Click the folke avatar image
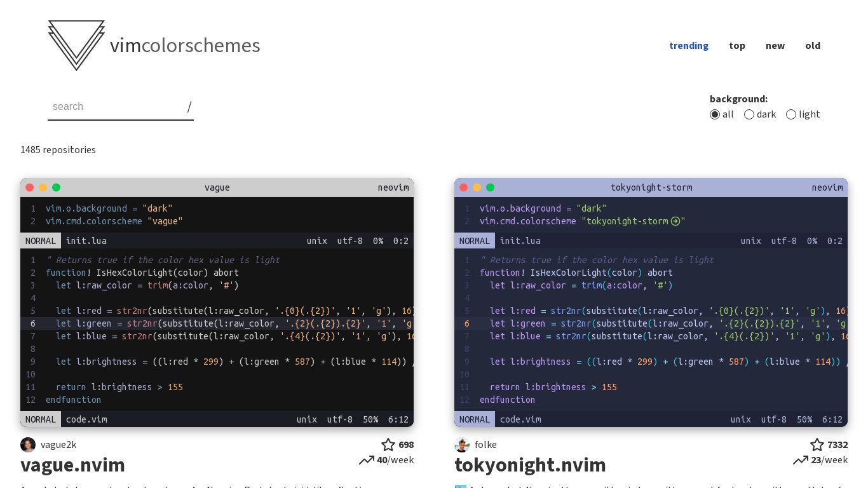The height and width of the screenshot is (488, 868). (462, 445)
